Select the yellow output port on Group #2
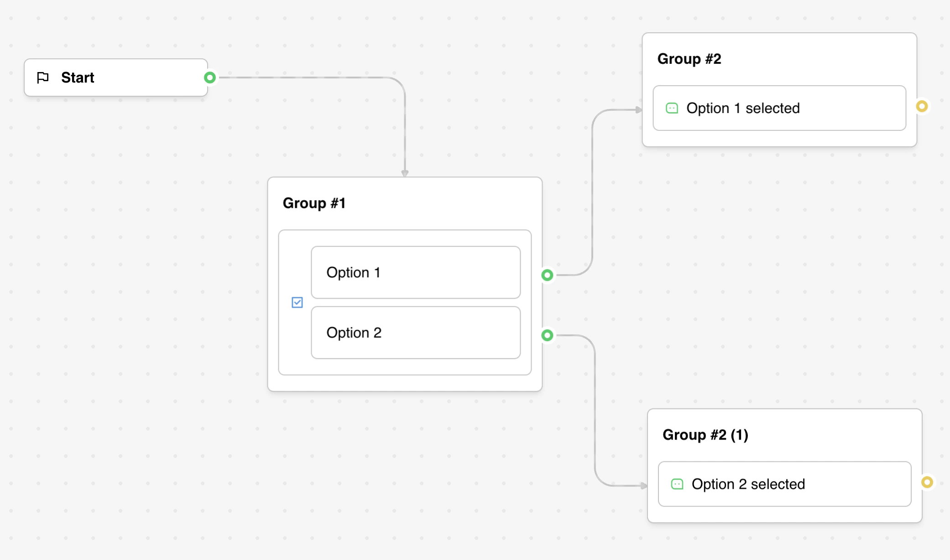 (923, 107)
